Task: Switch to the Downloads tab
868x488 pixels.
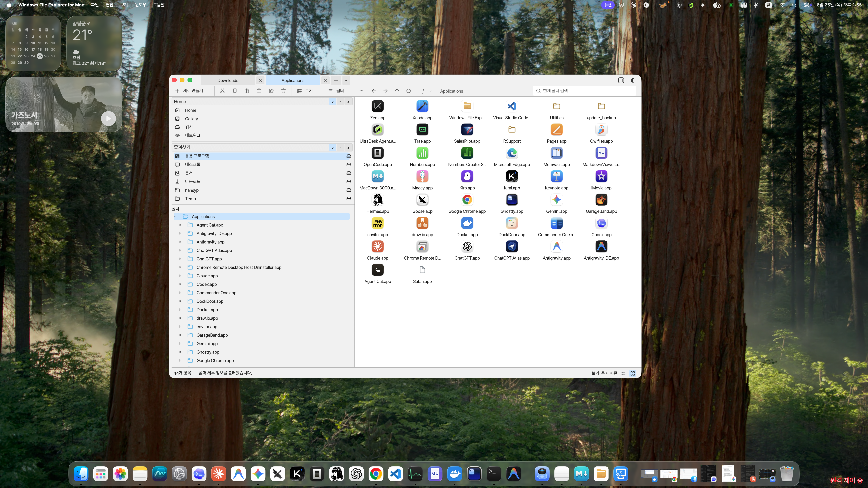Action: (x=228, y=80)
